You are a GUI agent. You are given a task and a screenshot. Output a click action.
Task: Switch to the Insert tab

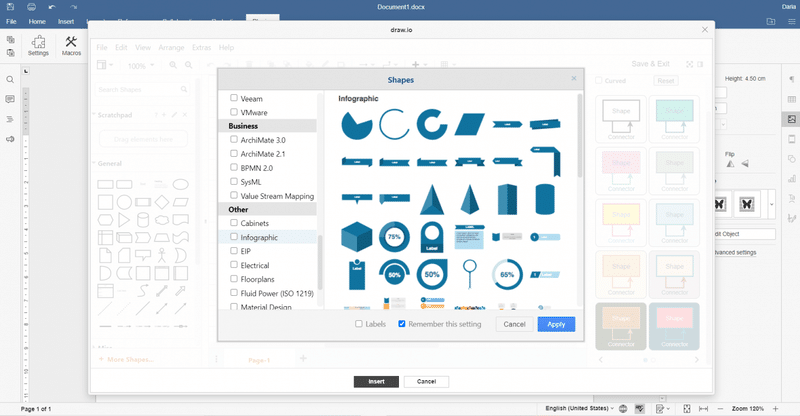(x=66, y=21)
